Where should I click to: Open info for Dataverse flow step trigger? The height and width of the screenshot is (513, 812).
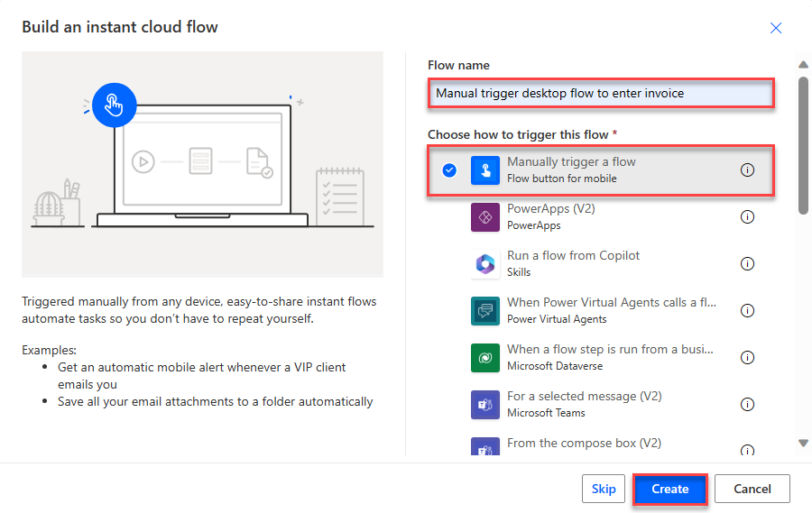coord(747,357)
